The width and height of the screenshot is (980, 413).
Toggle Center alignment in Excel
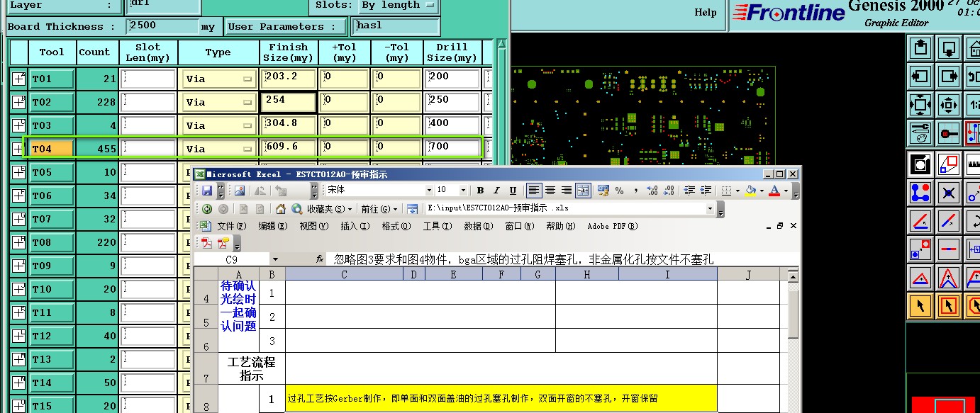pyautogui.click(x=550, y=191)
